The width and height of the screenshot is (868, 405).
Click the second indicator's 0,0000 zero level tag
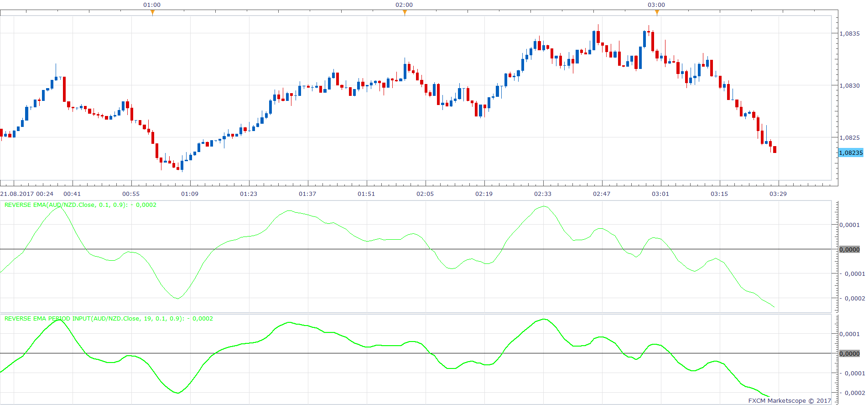click(850, 354)
